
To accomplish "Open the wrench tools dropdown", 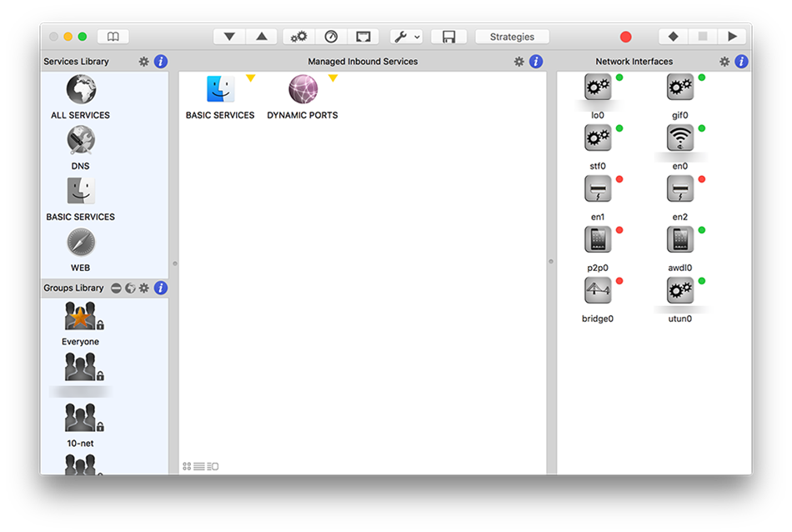I will coord(407,37).
